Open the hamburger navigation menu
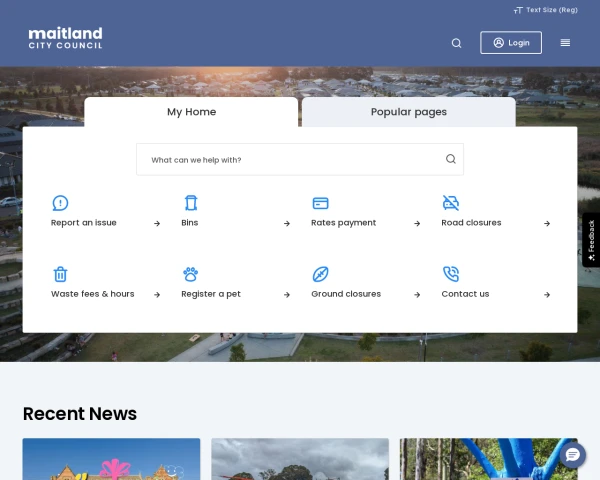 (x=565, y=43)
